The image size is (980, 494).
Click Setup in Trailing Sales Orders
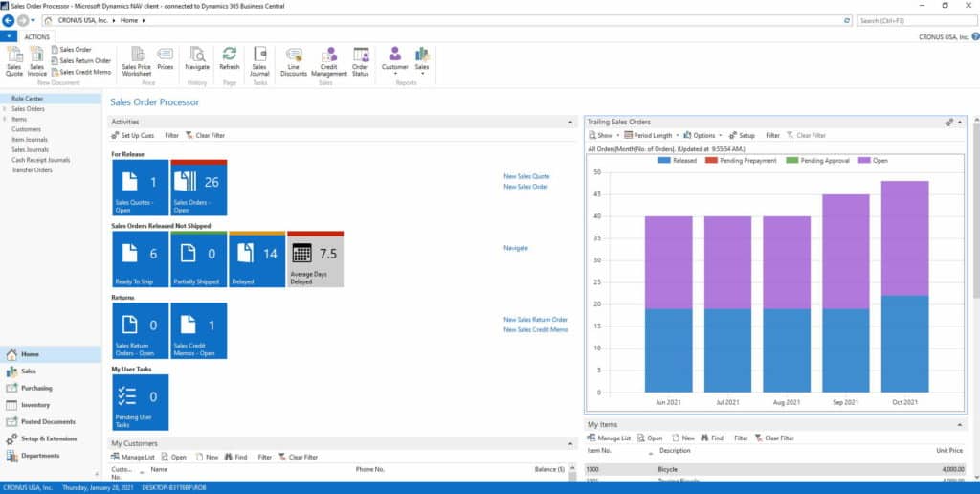(x=742, y=136)
